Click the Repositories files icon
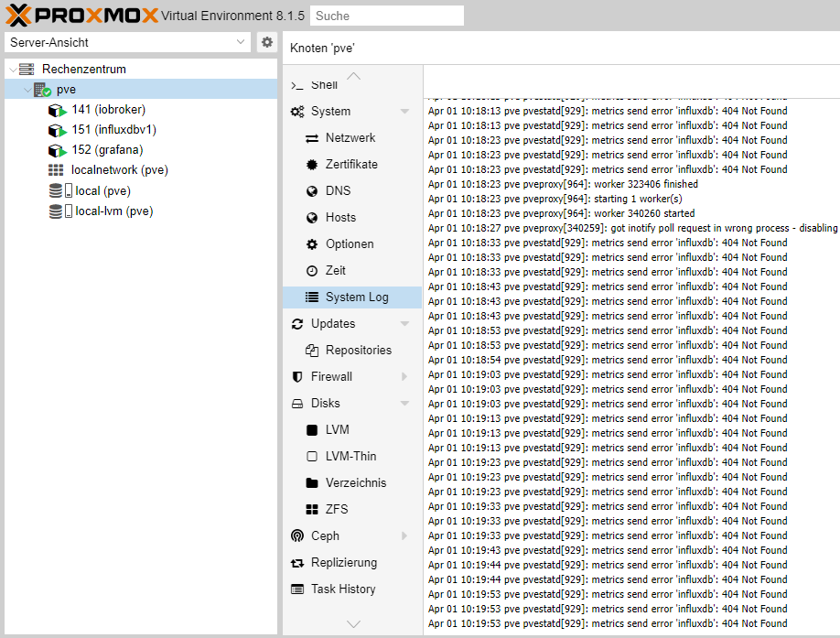The image size is (840, 638). 312,351
